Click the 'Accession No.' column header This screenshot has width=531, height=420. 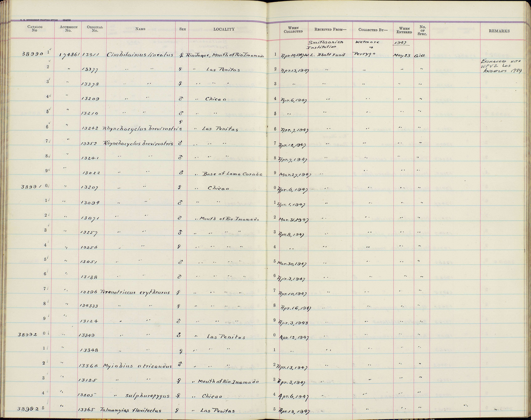pos(69,29)
